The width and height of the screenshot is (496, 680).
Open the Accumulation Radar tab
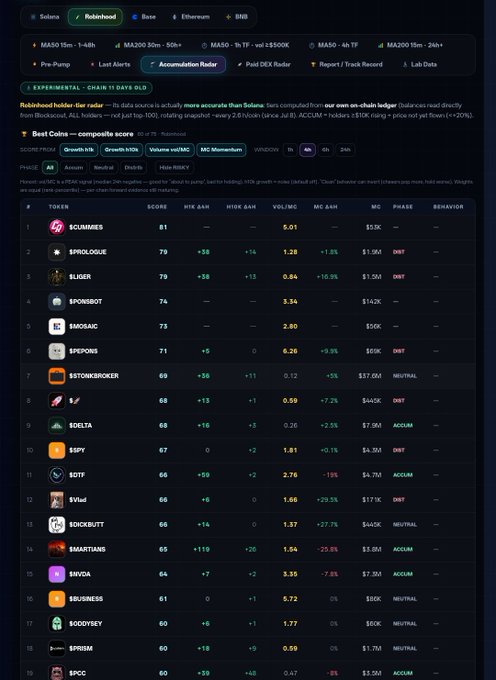pos(183,64)
